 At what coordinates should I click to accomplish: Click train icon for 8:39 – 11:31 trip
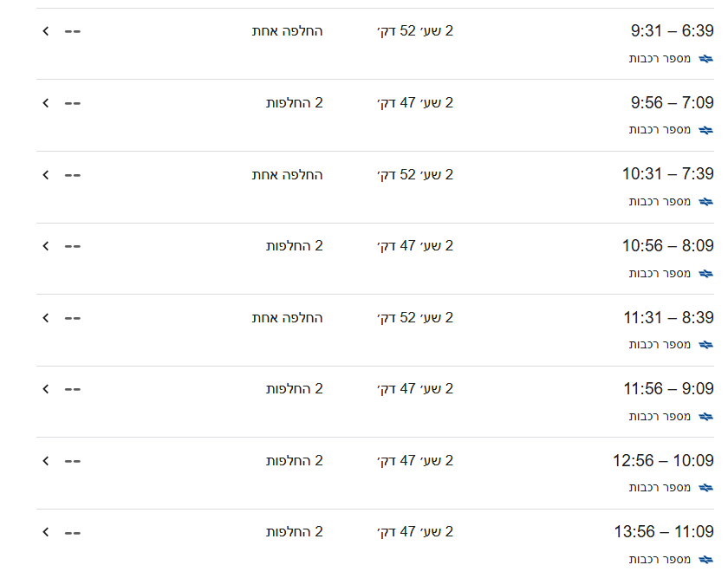[x=706, y=345]
